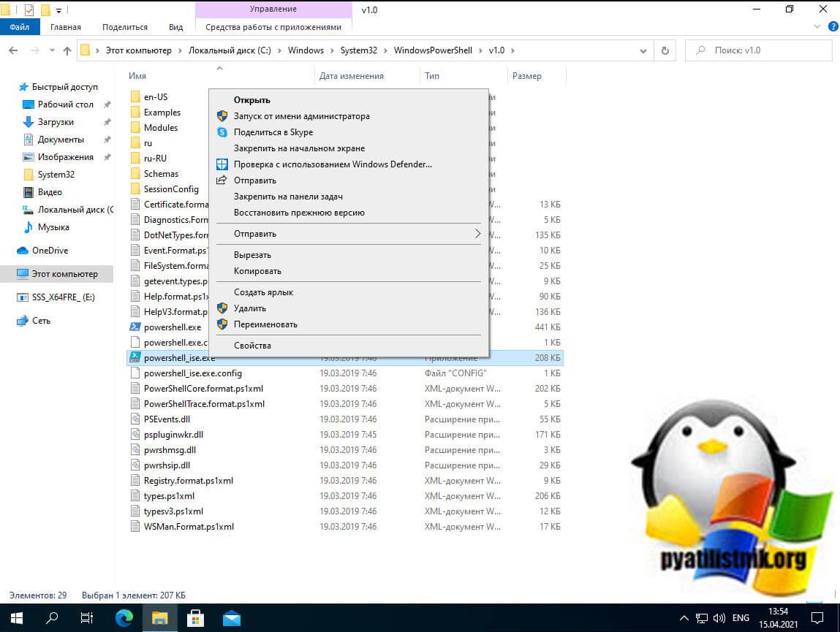Open Свойства from context menu

click(348, 346)
